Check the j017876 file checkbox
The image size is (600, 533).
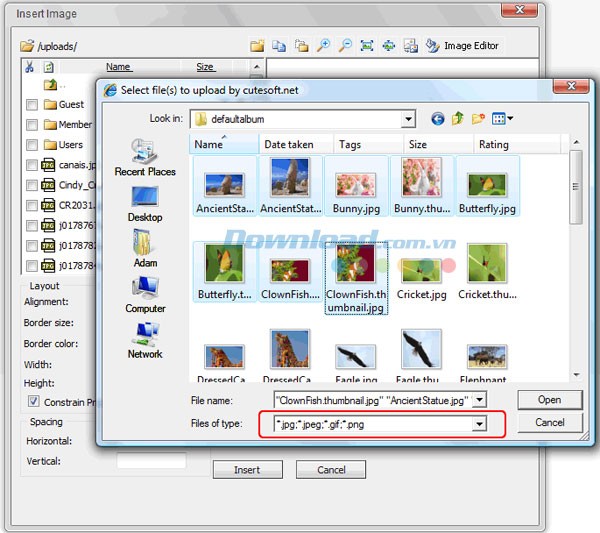pyautogui.click(x=32, y=226)
